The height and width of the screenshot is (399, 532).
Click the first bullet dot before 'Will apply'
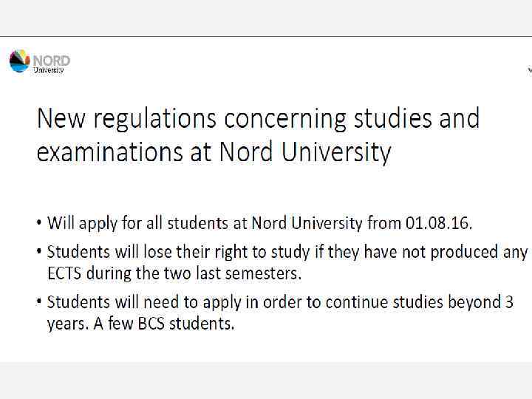(40, 223)
